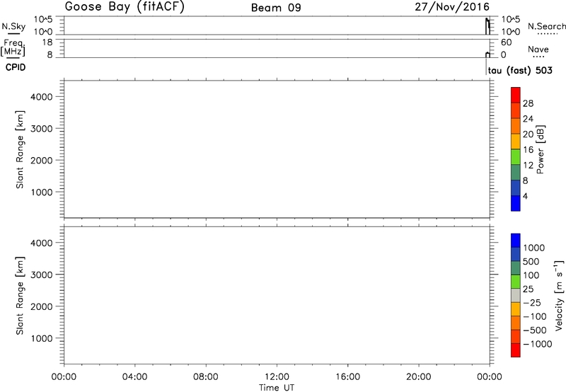Viewport: 566px width, 392px height.
Task: Click the '500' label on the Velocity colorbar
Action: tap(531, 261)
